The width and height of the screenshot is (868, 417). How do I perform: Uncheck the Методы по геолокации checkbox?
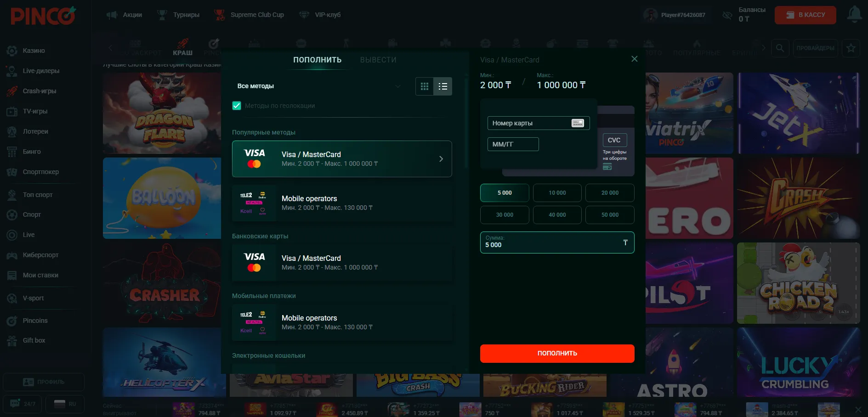237,106
